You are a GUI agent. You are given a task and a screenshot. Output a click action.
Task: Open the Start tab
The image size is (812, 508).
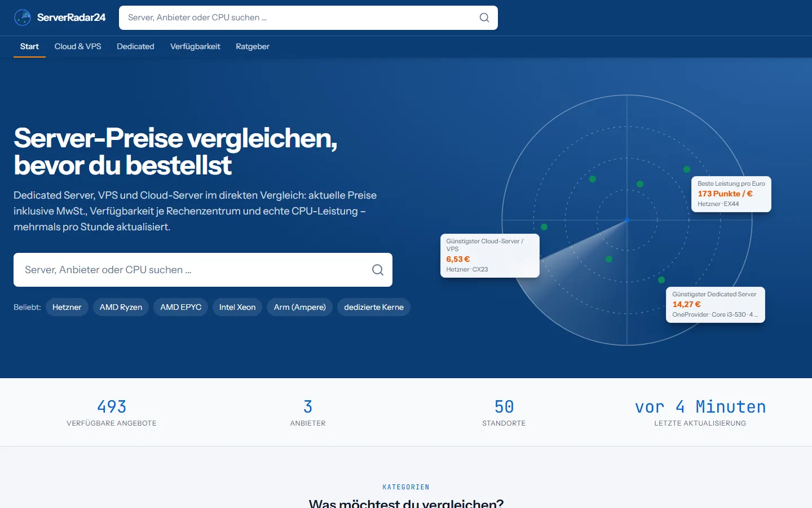(29, 46)
